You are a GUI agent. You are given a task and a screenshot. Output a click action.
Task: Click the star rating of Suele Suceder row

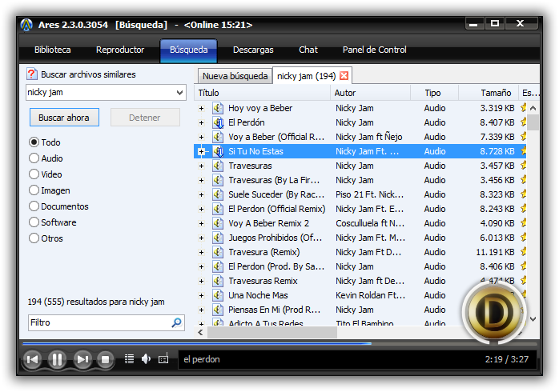523,194
